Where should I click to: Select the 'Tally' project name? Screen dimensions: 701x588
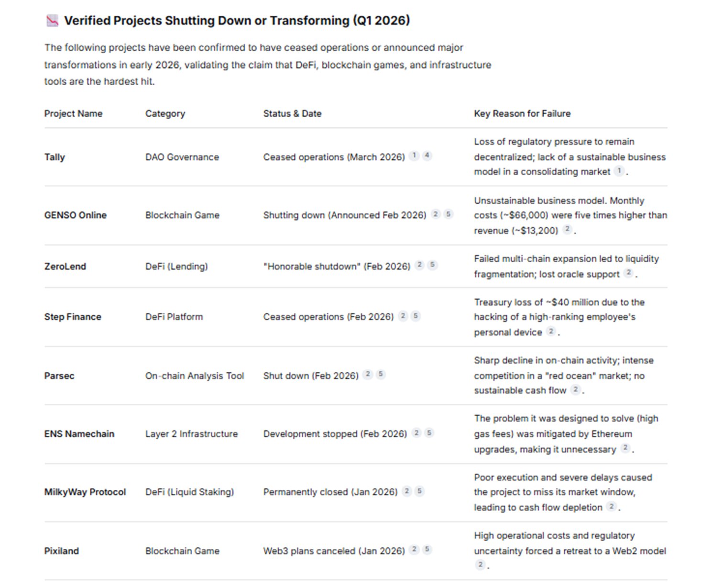(x=55, y=157)
